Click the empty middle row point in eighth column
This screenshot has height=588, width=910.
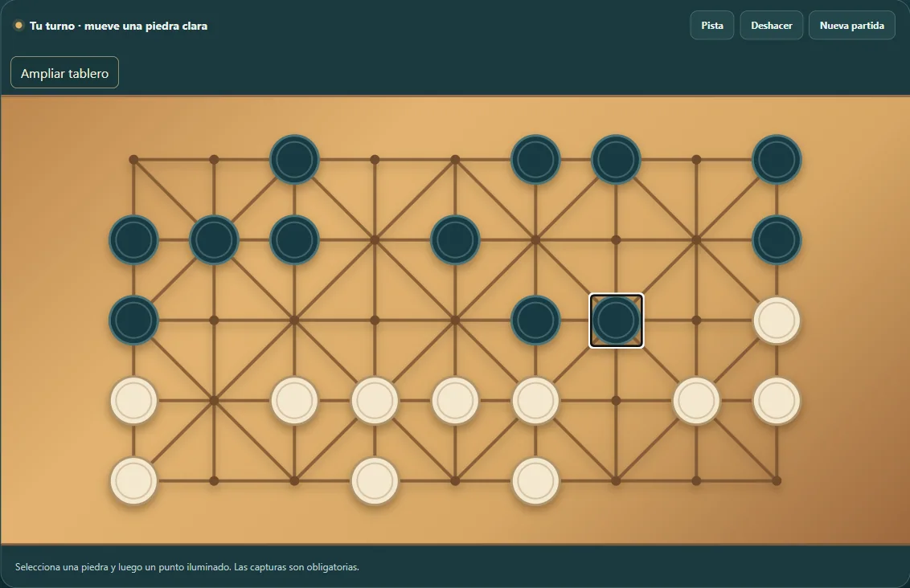click(696, 320)
